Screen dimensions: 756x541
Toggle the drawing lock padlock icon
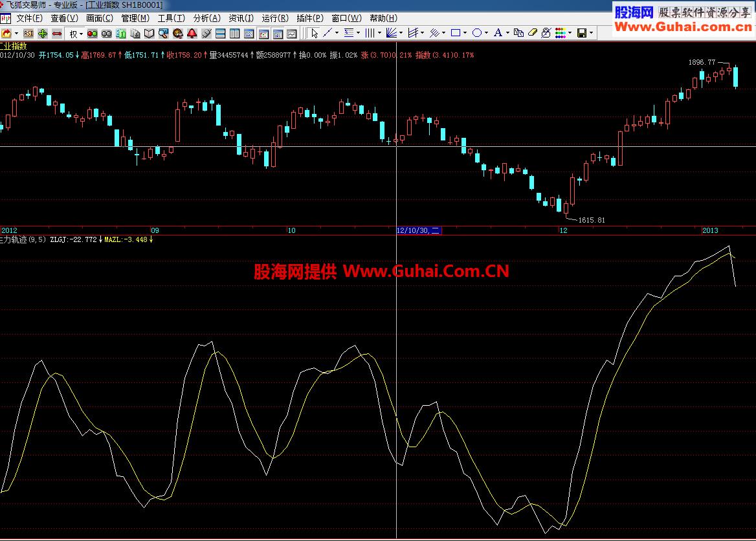point(546,33)
